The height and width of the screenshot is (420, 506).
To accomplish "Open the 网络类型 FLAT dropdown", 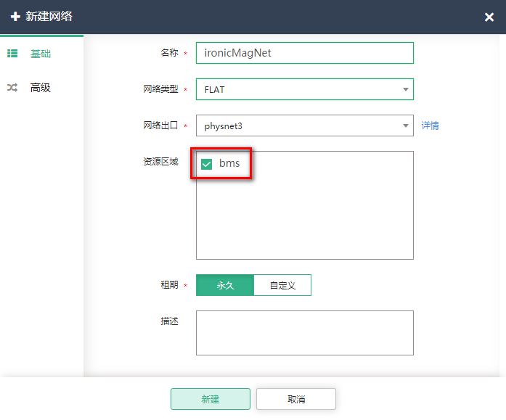I will click(305, 89).
